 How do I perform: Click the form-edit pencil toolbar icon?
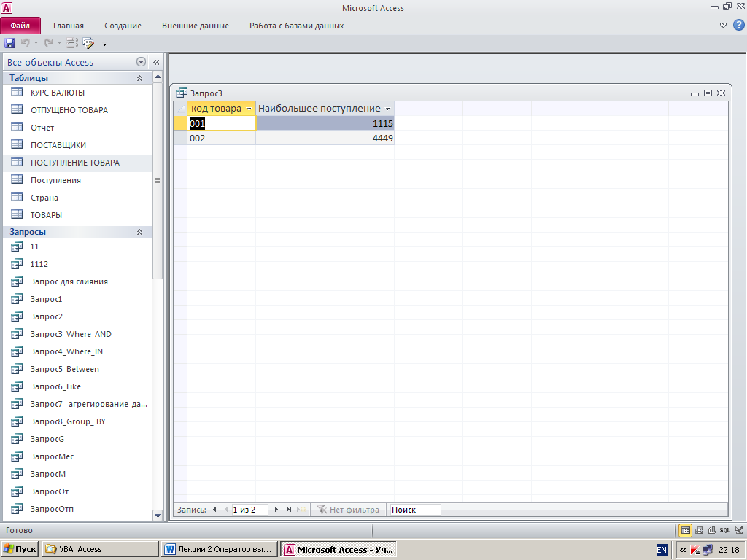point(88,43)
